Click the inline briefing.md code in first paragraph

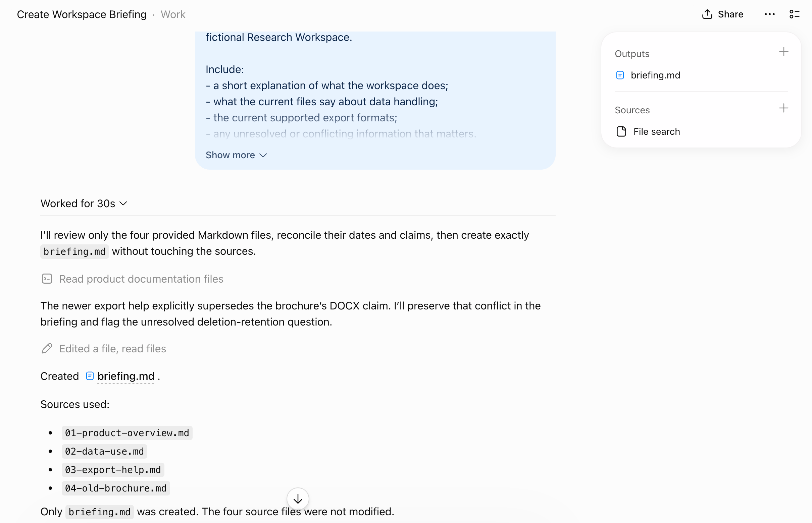click(x=74, y=252)
